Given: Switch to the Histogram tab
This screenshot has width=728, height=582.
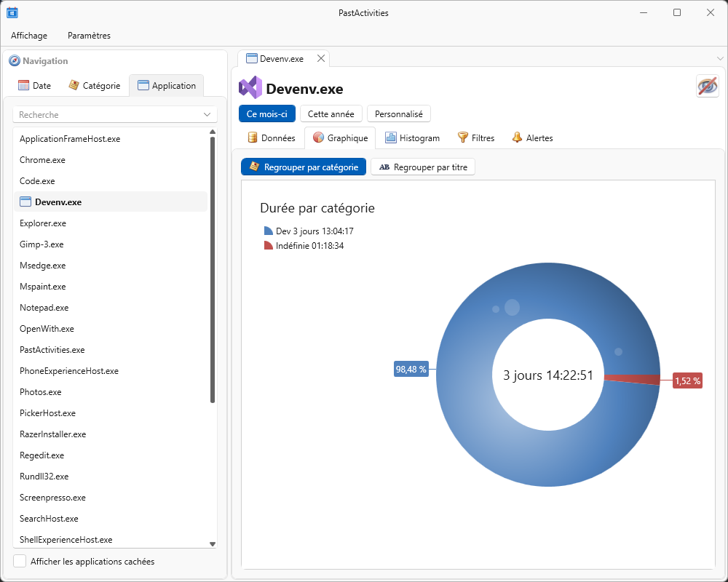Looking at the screenshot, I should pos(412,137).
